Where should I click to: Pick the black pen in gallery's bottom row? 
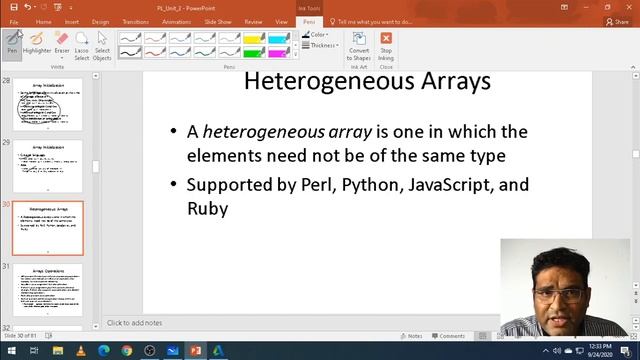click(130, 52)
